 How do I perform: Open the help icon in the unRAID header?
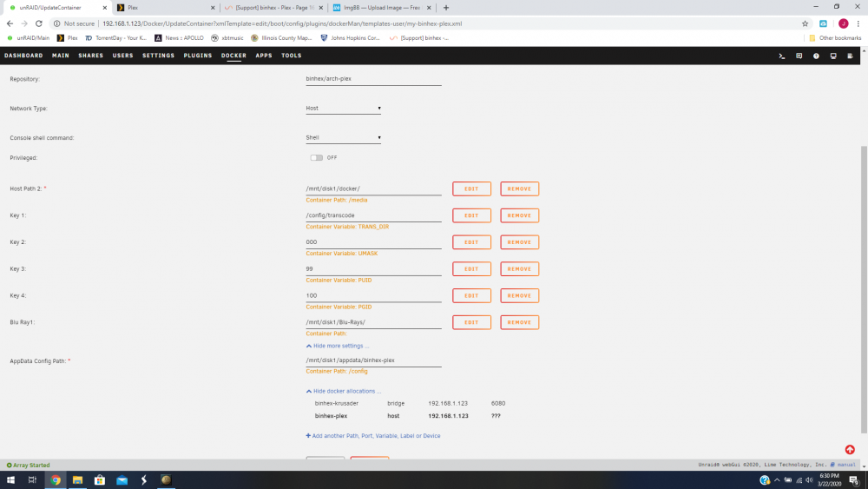tap(816, 56)
